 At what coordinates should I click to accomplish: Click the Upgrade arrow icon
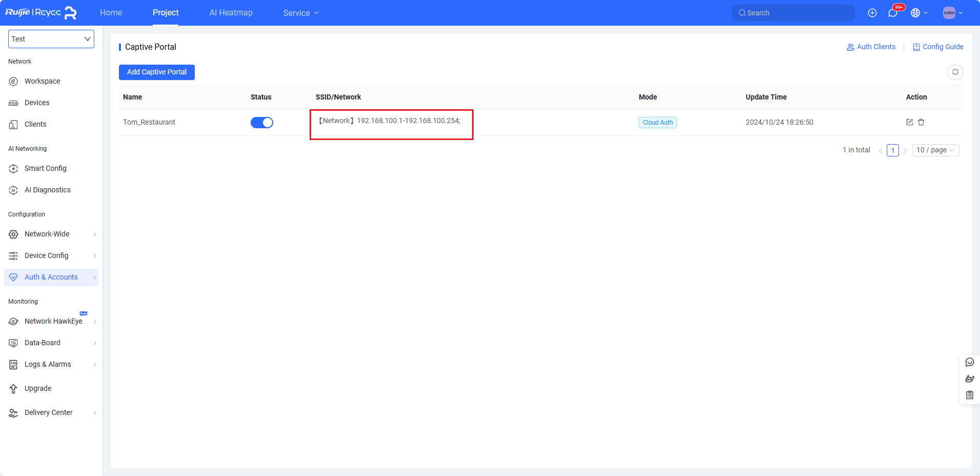click(14, 389)
